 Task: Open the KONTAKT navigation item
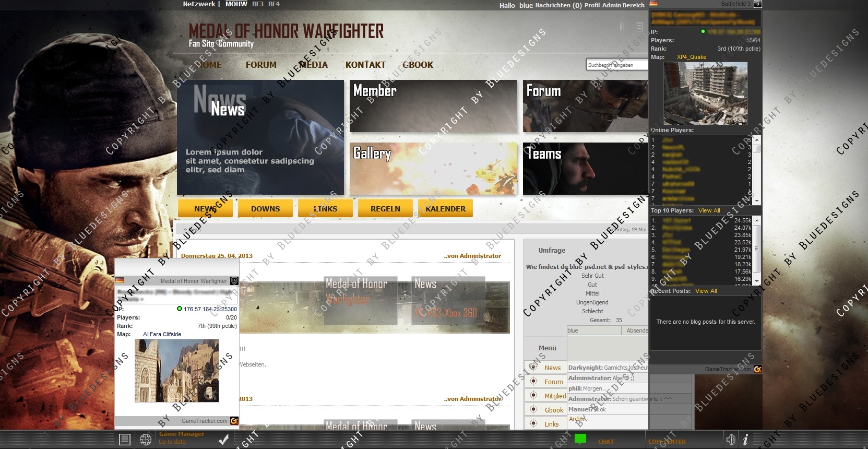click(x=365, y=65)
